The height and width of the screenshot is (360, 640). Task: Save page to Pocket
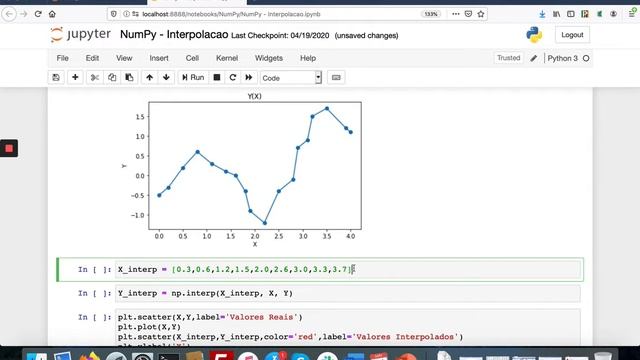point(468,14)
